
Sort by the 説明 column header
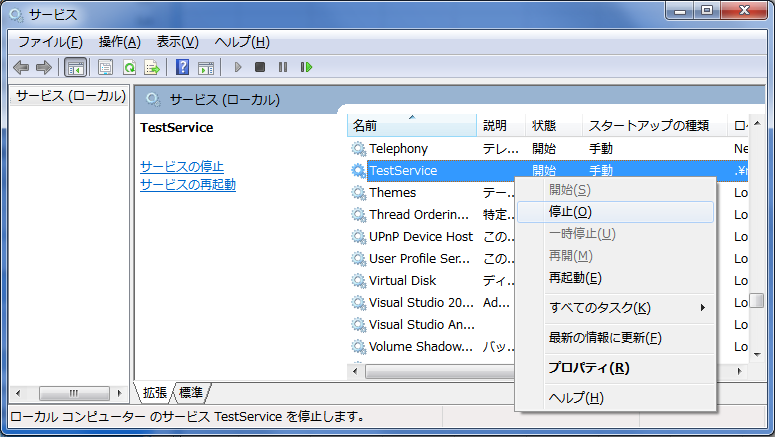pos(501,126)
